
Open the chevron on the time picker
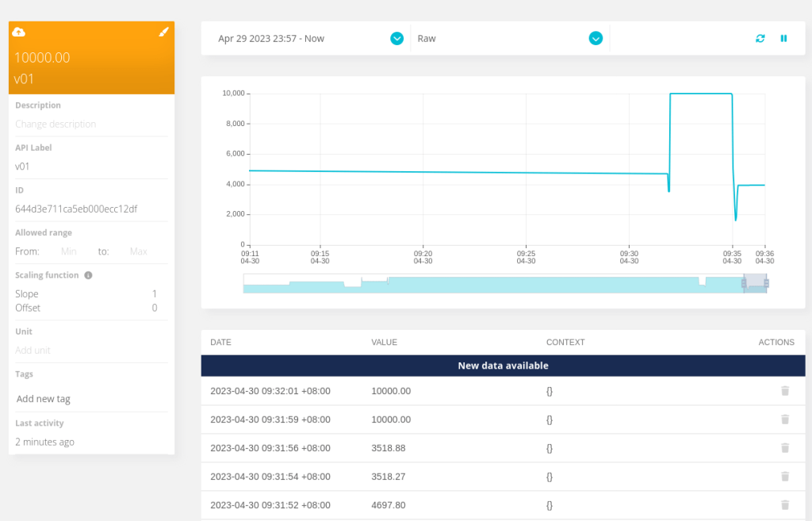tap(396, 38)
